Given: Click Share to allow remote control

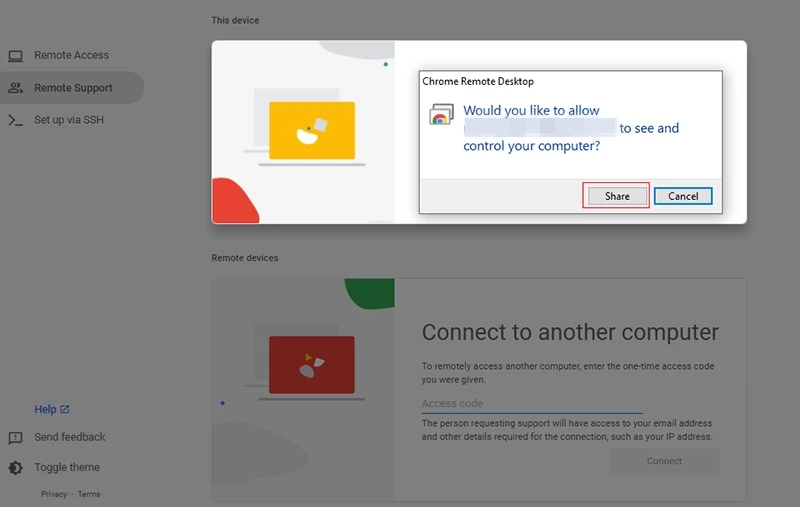Looking at the screenshot, I should pos(617,196).
